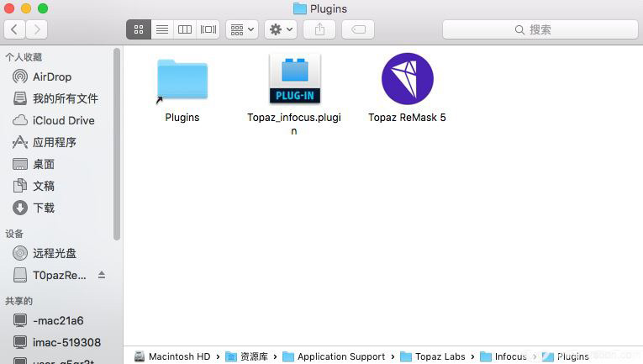Switch to Cover Flow view

pyautogui.click(x=208, y=29)
